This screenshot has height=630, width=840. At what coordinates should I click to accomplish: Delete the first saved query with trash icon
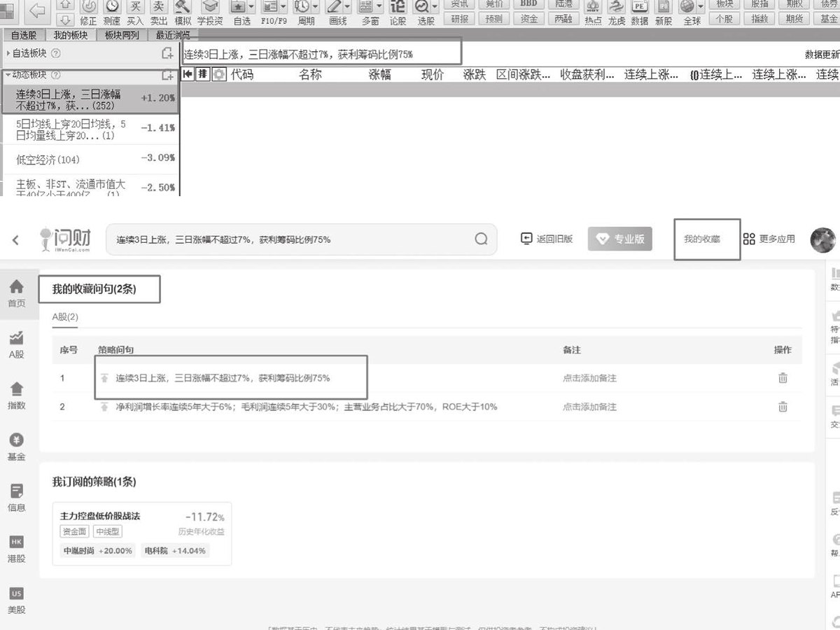tap(783, 378)
